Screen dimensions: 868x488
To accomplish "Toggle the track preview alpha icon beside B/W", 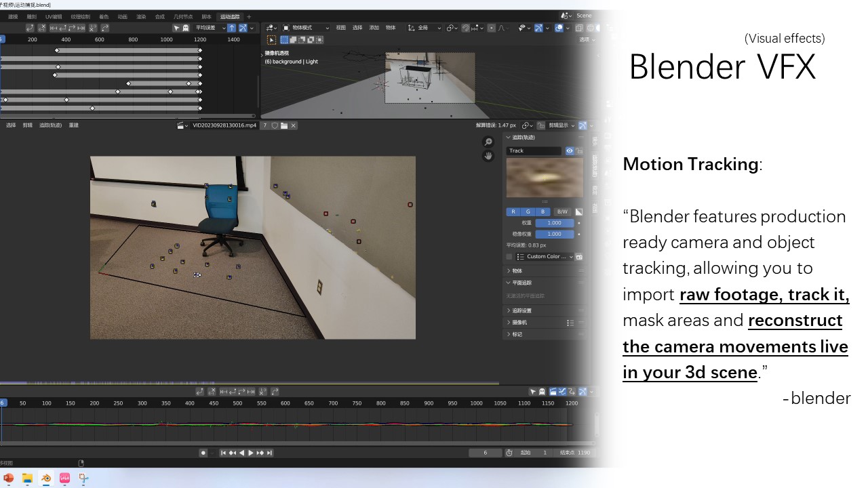I will 578,211.
